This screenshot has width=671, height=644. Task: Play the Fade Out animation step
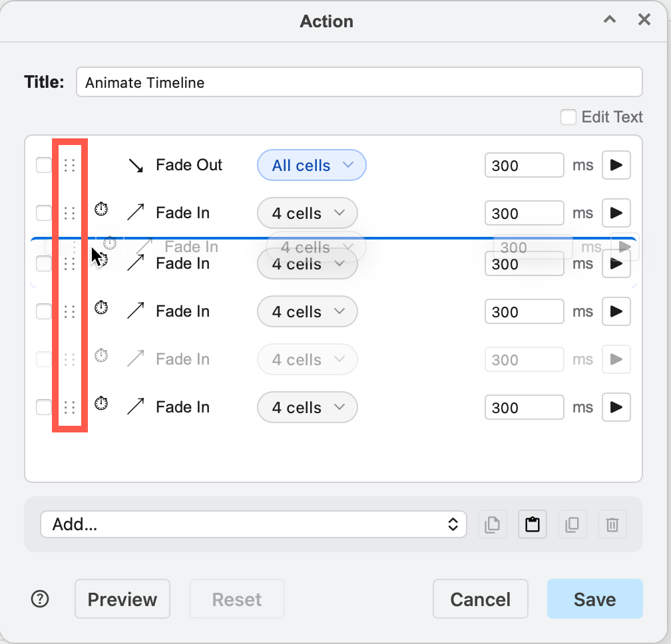click(616, 165)
